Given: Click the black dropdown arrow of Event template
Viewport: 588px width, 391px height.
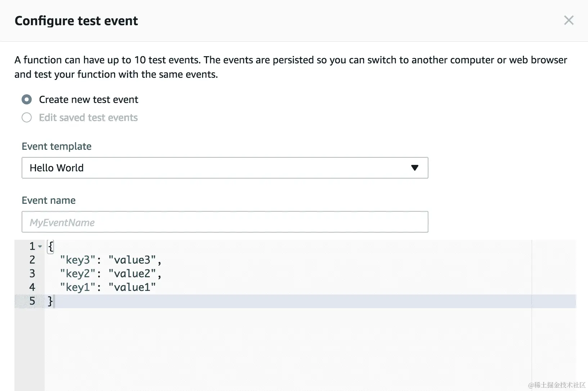Looking at the screenshot, I should point(414,168).
